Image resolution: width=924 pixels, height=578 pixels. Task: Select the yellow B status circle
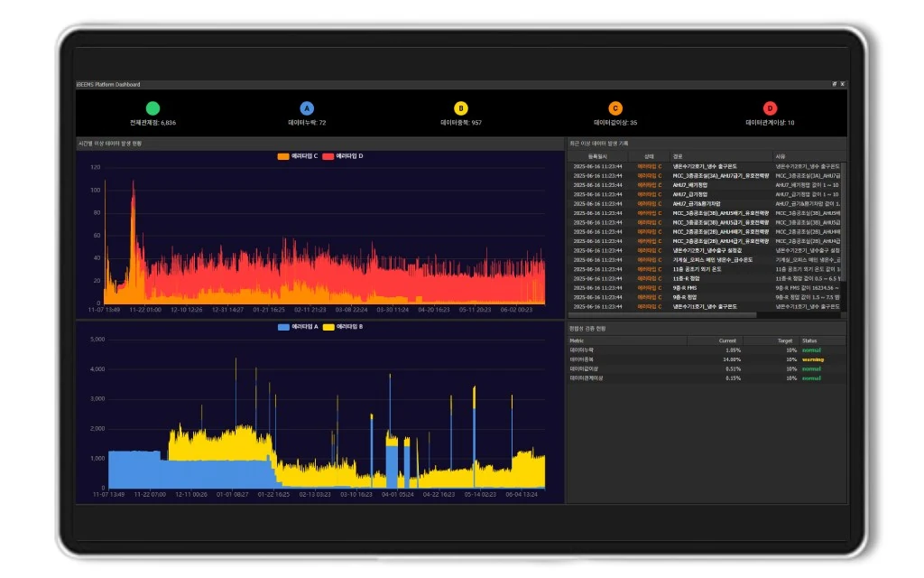pyautogui.click(x=461, y=108)
